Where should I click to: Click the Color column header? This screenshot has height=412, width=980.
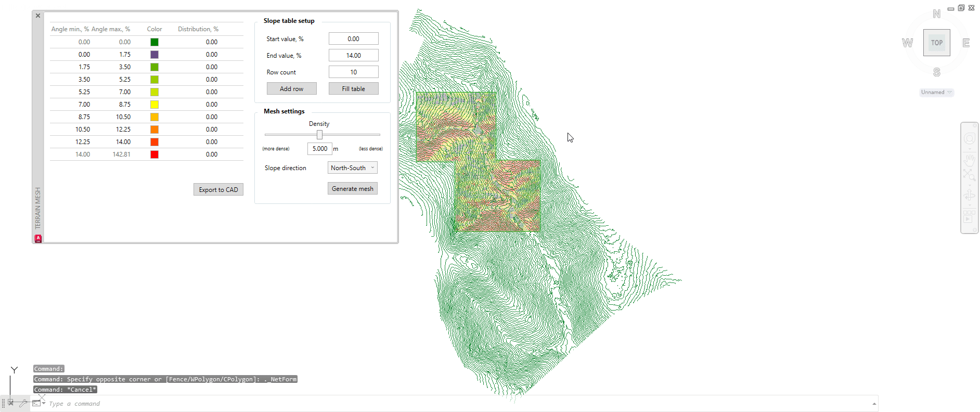[154, 29]
